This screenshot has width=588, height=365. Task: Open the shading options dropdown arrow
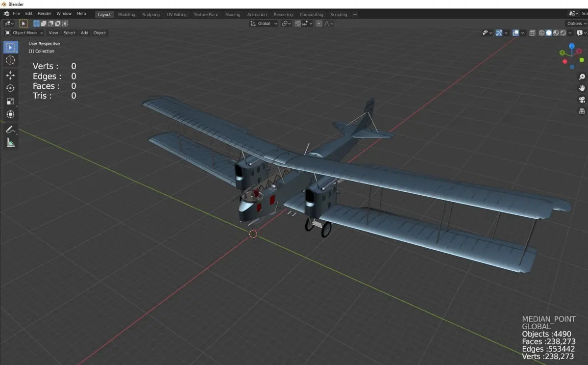[x=570, y=33]
